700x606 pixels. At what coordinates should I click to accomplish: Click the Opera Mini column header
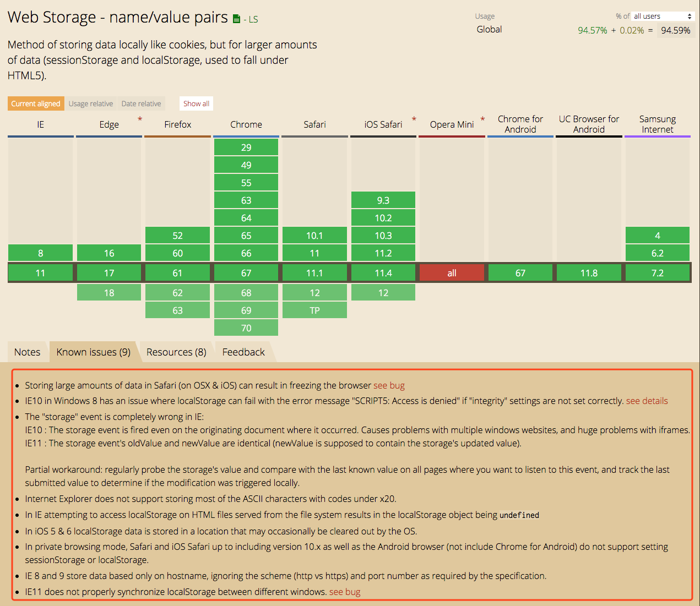452,124
